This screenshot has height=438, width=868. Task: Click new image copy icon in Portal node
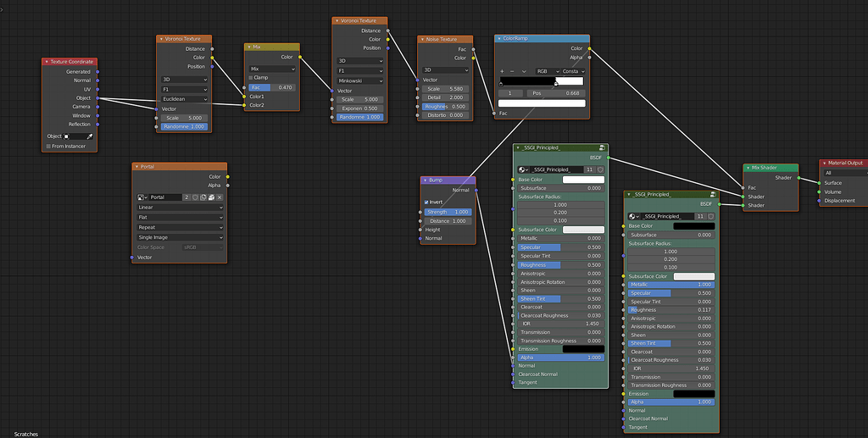point(203,197)
